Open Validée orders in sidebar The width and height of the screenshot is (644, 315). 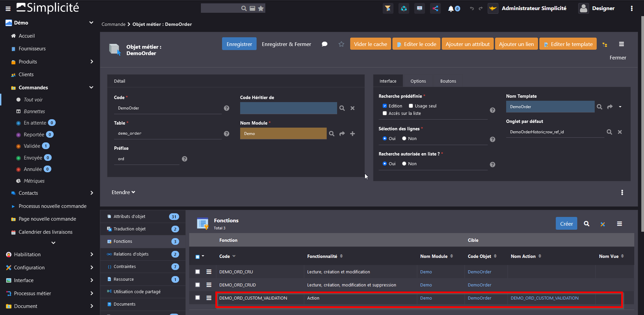click(x=32, y=146)
